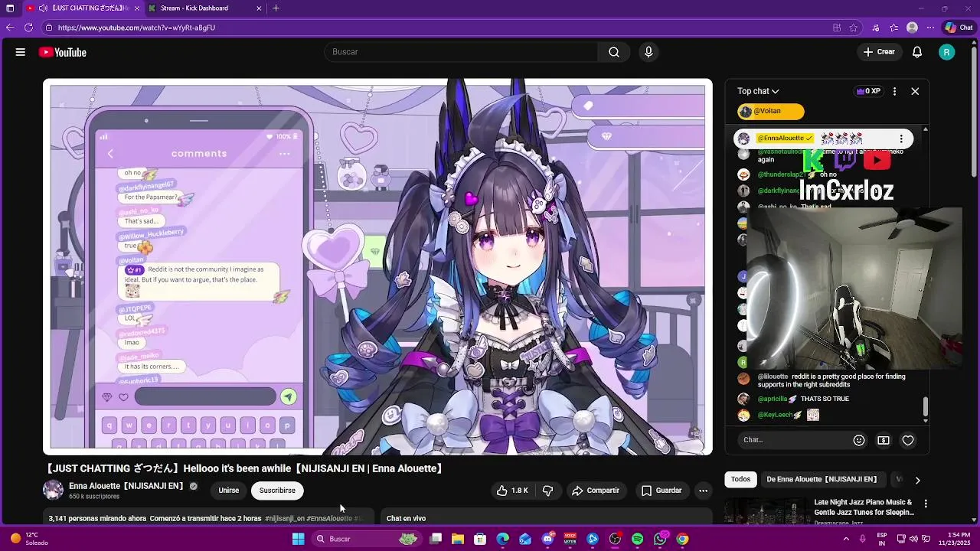
Task: Open Spotify from the taskbar
Action: [638, 540]
